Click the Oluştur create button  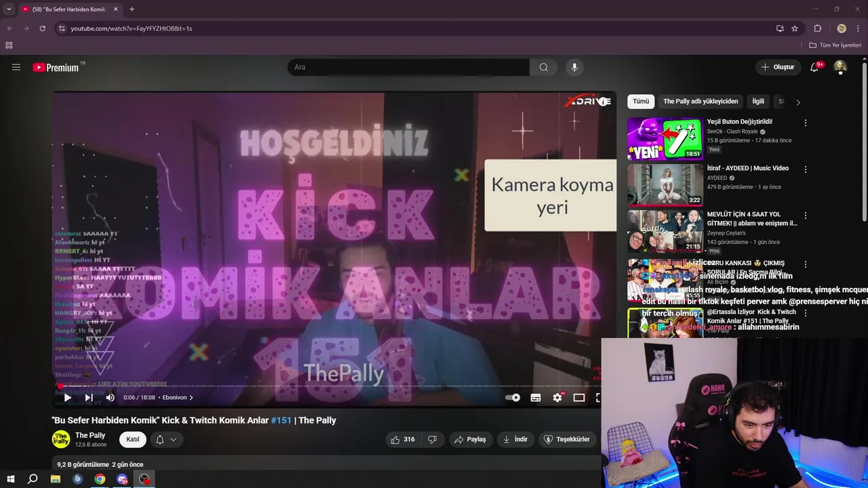[x=778, y=67]
